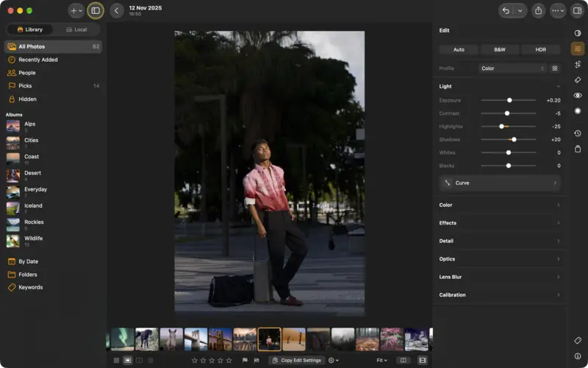Click the profile browser grid icon
Screen dimensions: 588x368
tap(555, 68)
